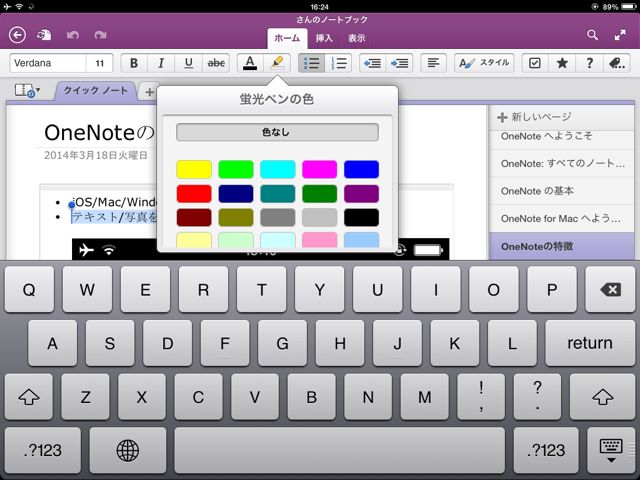This screenshot has width=640, height=480.
Task: Pick the black highlight swatch
Action: [x=361, y=218]
